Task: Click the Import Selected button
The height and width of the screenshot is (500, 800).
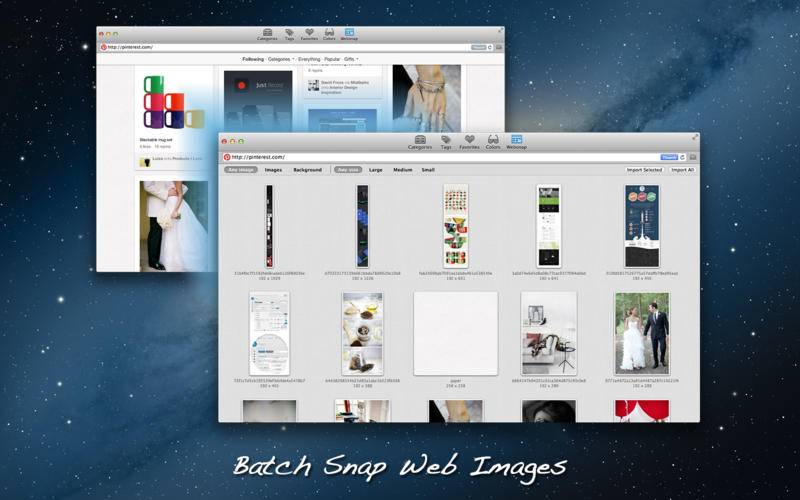Action: (x=644, y=169)
